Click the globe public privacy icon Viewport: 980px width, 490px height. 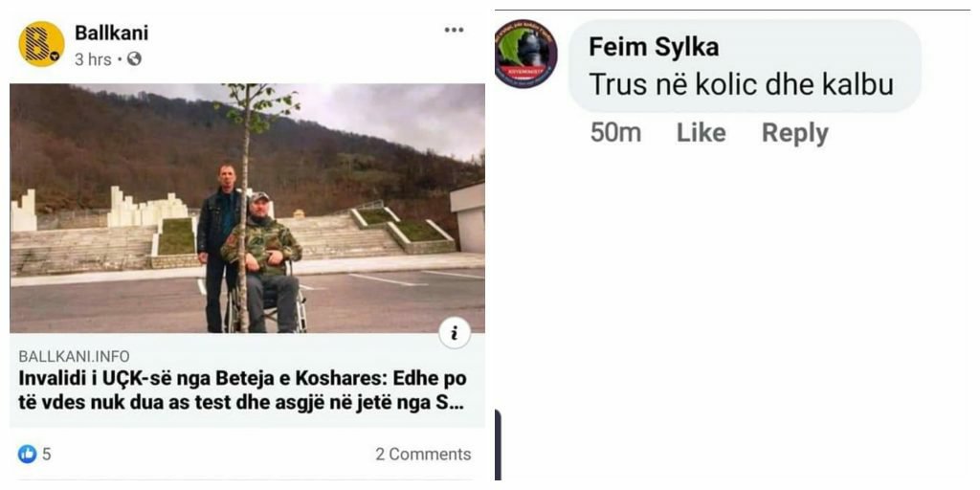(135, 59)
